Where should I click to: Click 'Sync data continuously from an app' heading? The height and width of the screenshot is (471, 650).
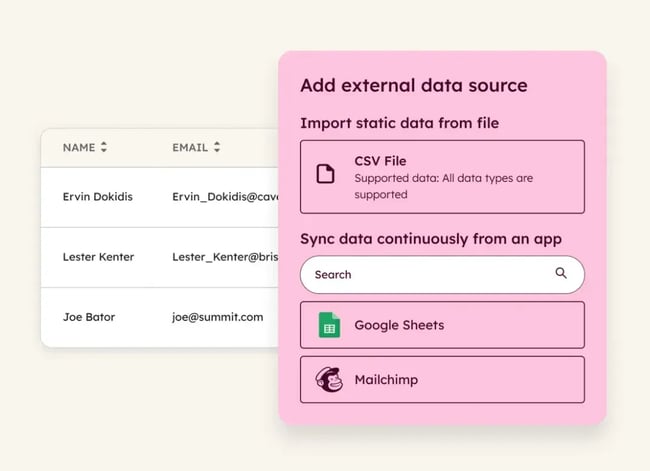pos(431,239)
